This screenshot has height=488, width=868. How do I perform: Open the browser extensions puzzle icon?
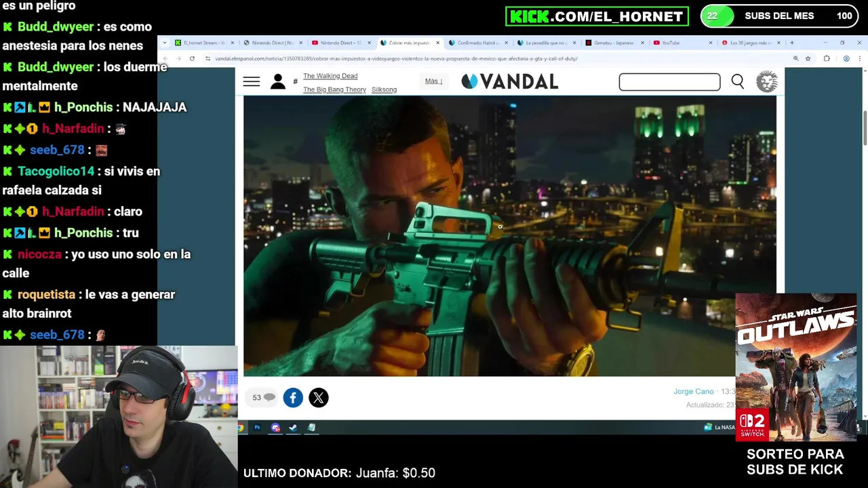(x=827, y=58)
